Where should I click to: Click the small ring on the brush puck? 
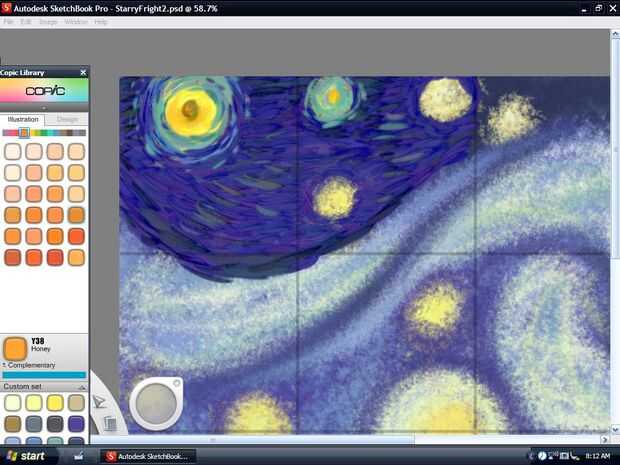pyautogui.click(x=176, y=383)
